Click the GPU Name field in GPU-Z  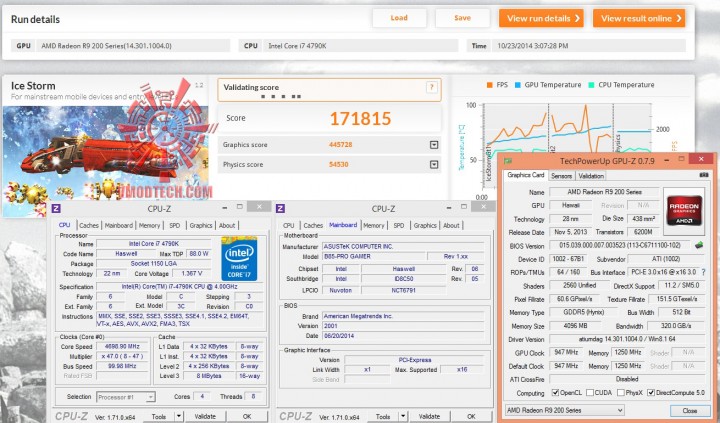[x=604, y=192]
